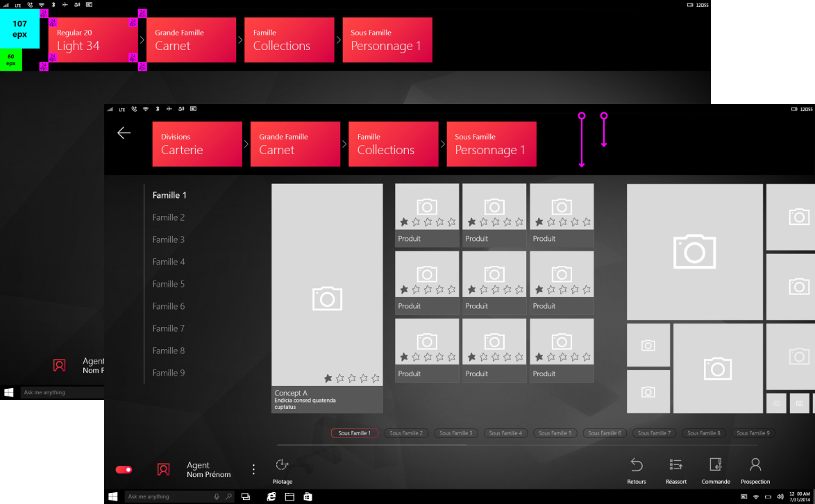Toggle the red switch beside the Agent profile
Viewport: 815px width, 504px height.
(124, 470)
